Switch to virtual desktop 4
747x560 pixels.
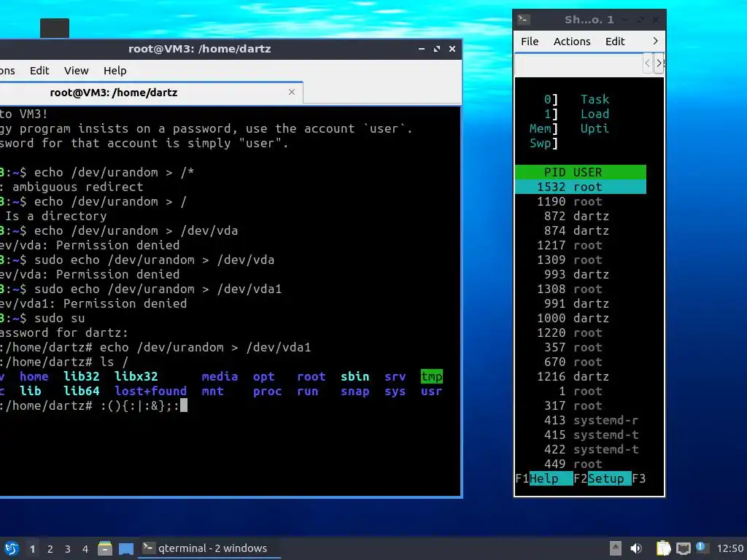tap(85, 549)
